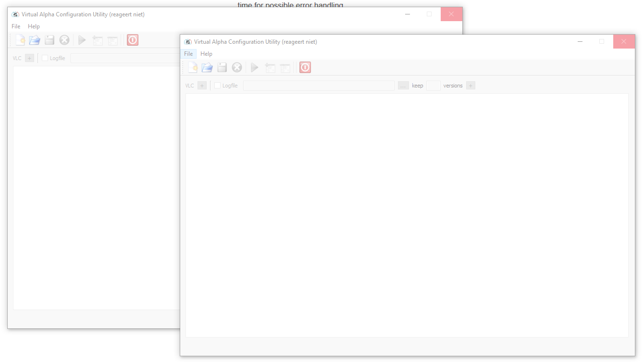Image resolution: width=644 pixels, height=362 pixels.
Task: Click the Open folder icon in front window
Action: coord(207,68)
